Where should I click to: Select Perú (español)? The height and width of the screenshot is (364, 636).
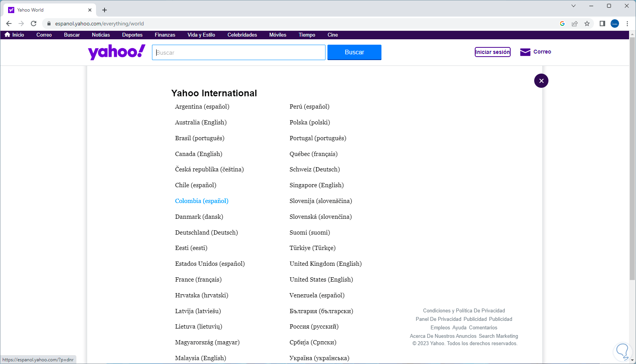point(309,107)
